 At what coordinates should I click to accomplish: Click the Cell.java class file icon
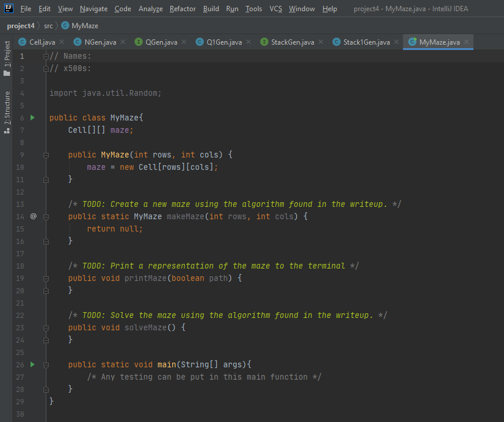click(x=22, y=42)
